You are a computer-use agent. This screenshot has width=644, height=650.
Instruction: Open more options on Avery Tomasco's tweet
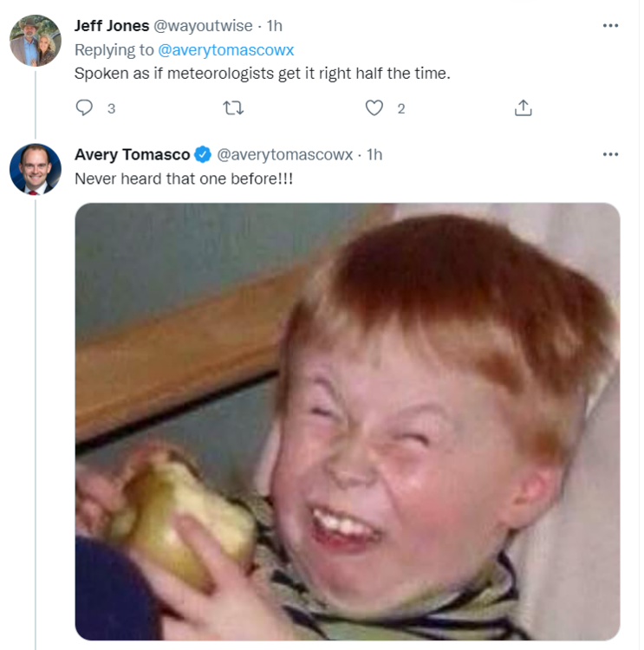610,154
